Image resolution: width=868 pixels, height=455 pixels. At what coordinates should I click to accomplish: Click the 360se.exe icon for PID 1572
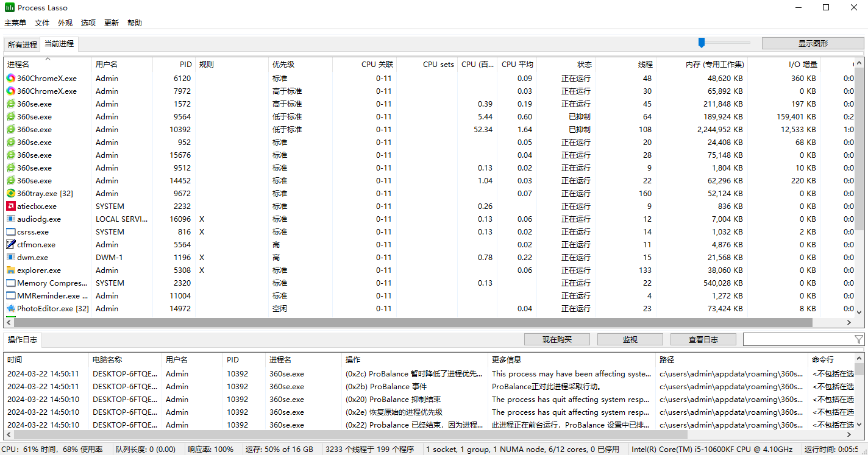[x=11, y=104]
